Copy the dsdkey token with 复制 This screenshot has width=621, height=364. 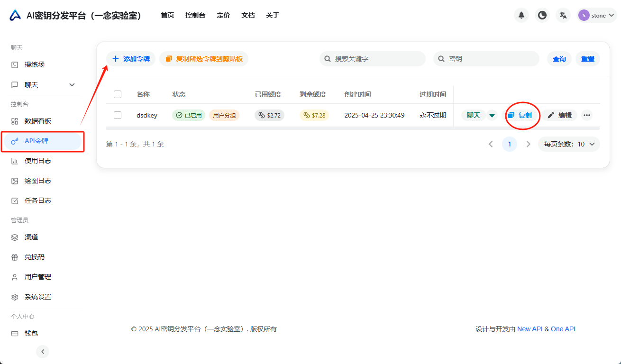point(520,115)
